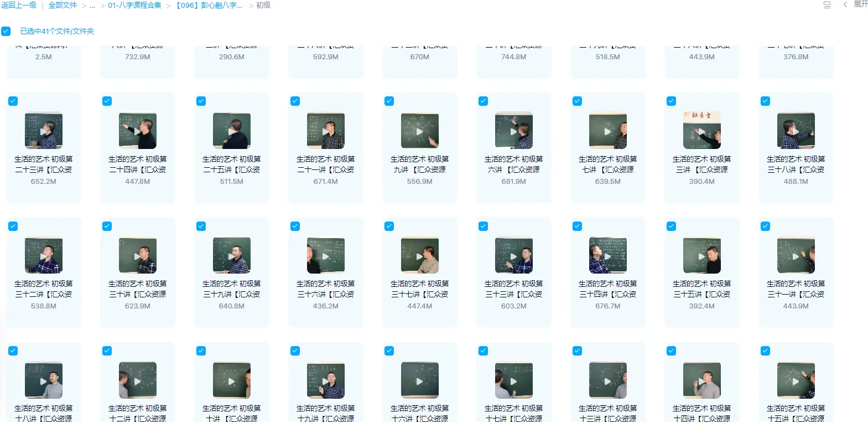
Task: Play the 九讲 video thumbnail
Action: 420,131
